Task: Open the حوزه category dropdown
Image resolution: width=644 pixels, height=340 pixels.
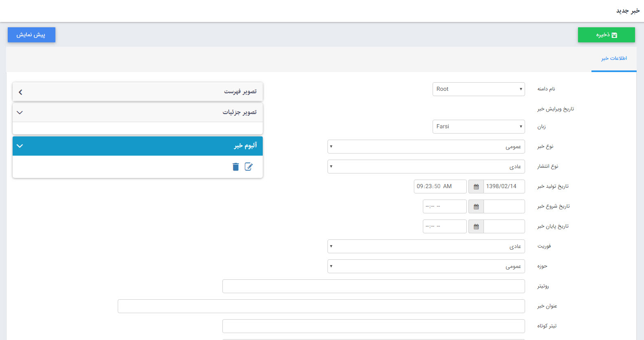Action: coord(426,266)
